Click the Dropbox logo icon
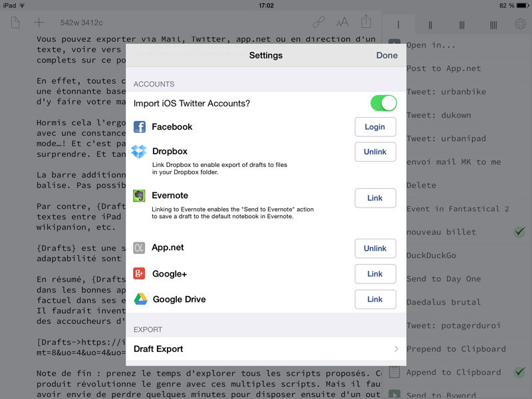The image size is (532, 399). 139,152
